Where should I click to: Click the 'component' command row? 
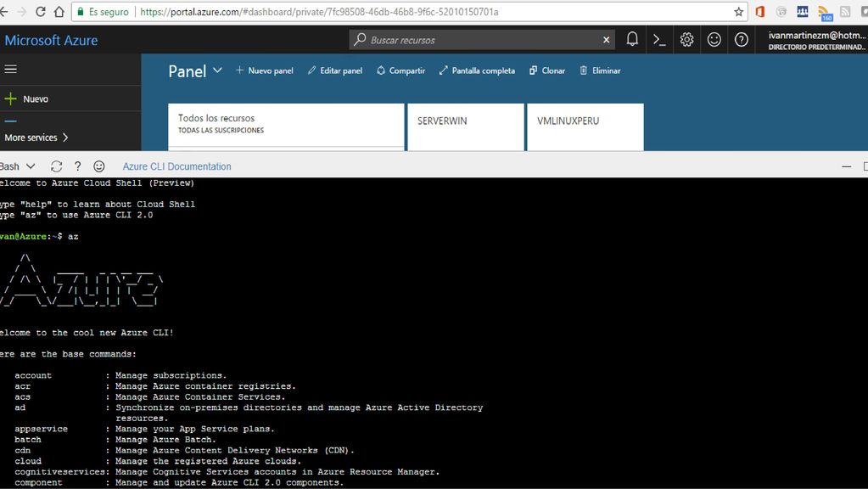179,482
